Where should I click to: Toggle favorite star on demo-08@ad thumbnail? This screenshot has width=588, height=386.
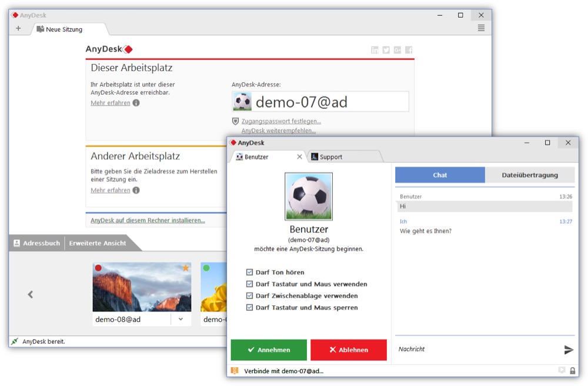click(x=186, y=268)
